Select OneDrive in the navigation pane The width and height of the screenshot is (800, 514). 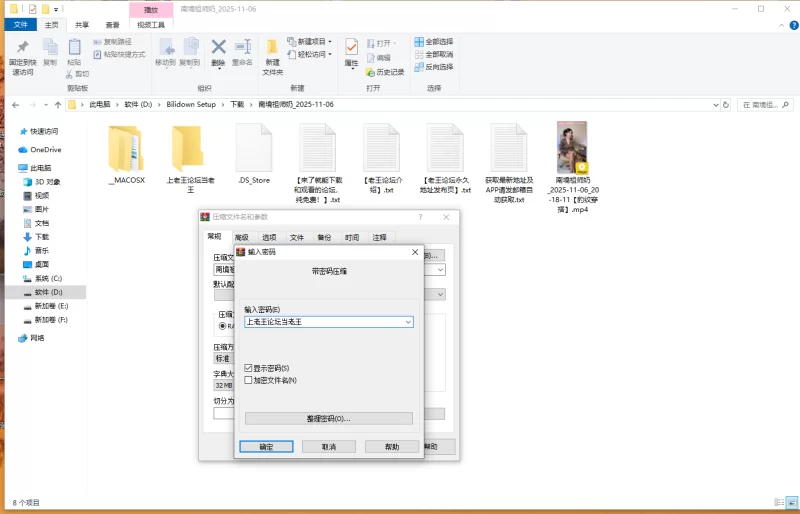[x=45, y=150]
